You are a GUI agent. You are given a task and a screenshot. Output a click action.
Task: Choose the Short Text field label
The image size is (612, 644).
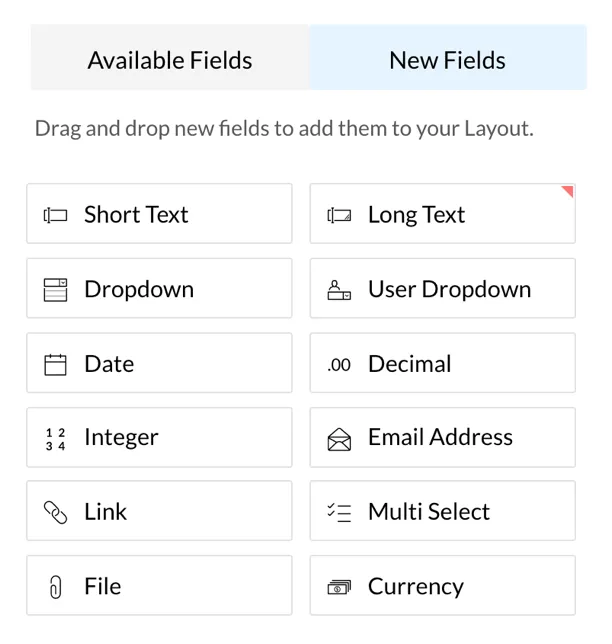click(136, 214)
